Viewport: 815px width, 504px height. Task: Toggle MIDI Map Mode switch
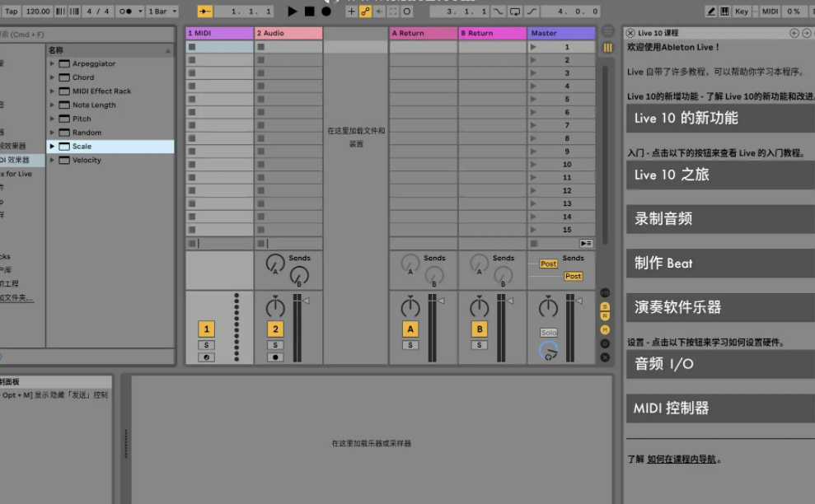tap(770, 11)
